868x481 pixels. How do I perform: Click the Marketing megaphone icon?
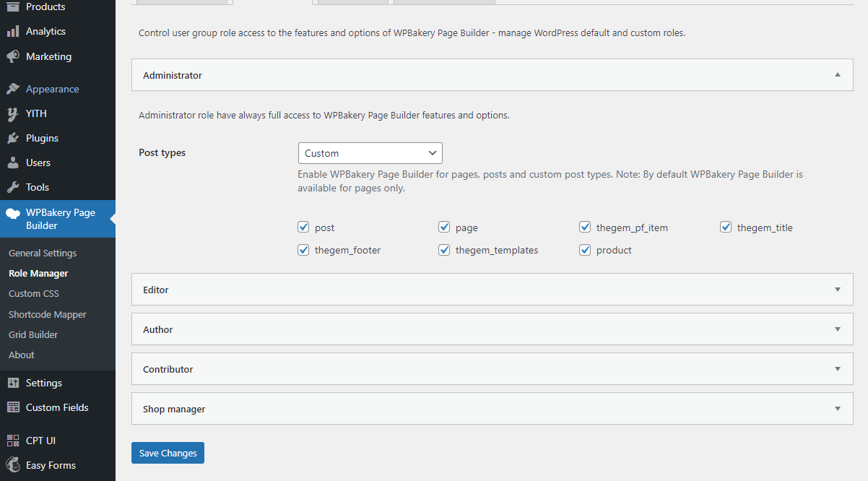13,56
